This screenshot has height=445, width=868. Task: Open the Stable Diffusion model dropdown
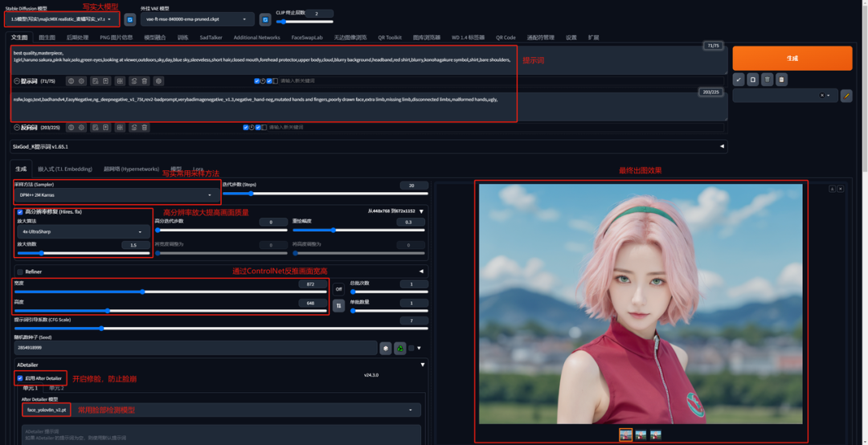pyautogui.click(x=61, y=19)
